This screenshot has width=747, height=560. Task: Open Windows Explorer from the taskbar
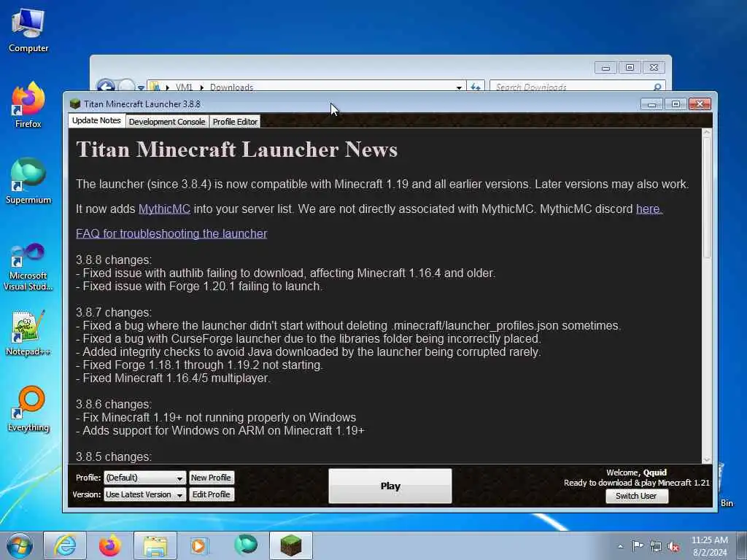click(155, 545)
